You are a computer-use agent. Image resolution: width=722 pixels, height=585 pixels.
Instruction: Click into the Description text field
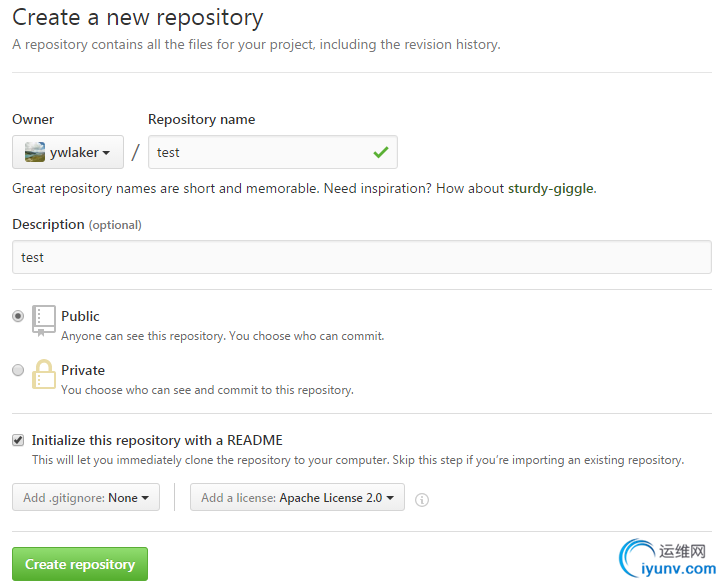click(362, 257)
